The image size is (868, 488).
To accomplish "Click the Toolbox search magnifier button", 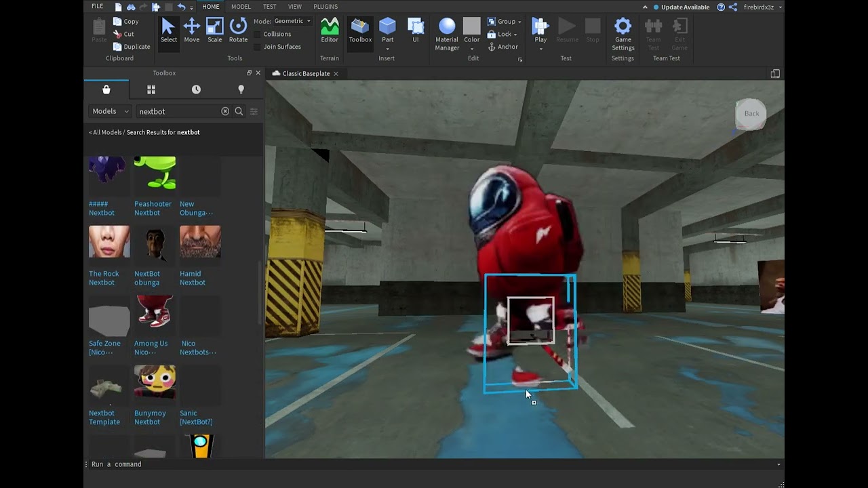I will click(239, 111).
